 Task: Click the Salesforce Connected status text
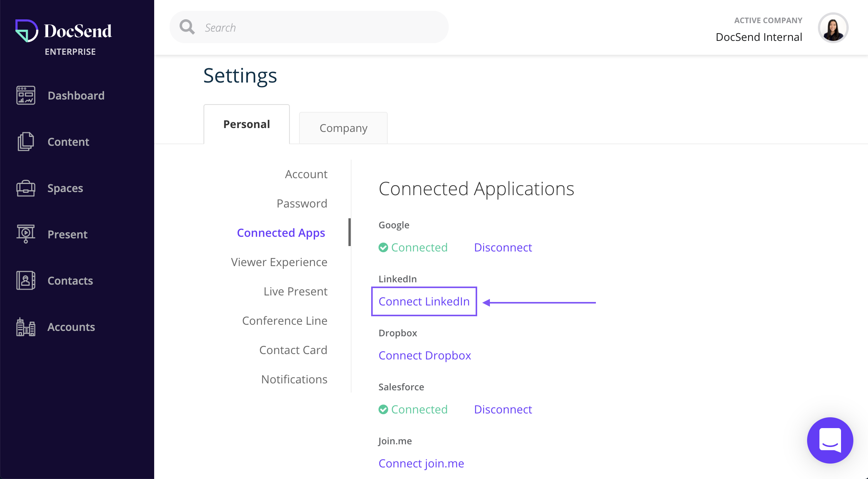point(419,409)
